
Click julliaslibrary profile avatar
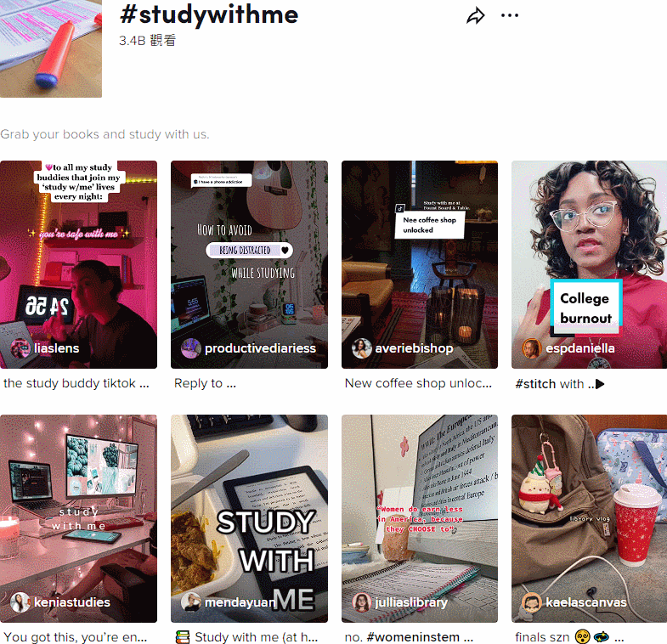pyautogui.click(x=362, y=602)
